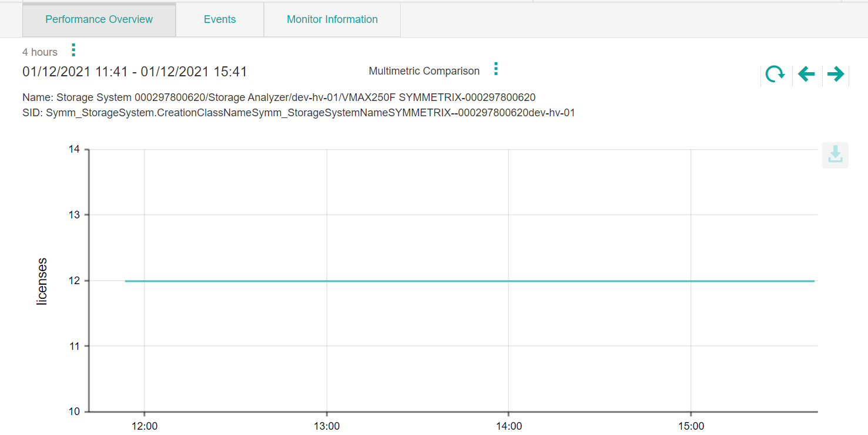Screen dimensions: 868x435
Task: Click the teal licenses line in chart
Action: 470,281
